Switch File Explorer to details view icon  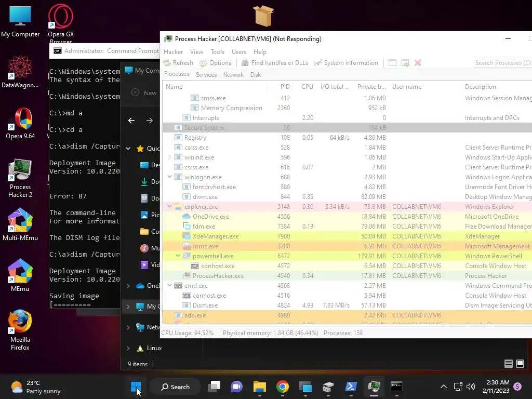(x=508, y=364)
